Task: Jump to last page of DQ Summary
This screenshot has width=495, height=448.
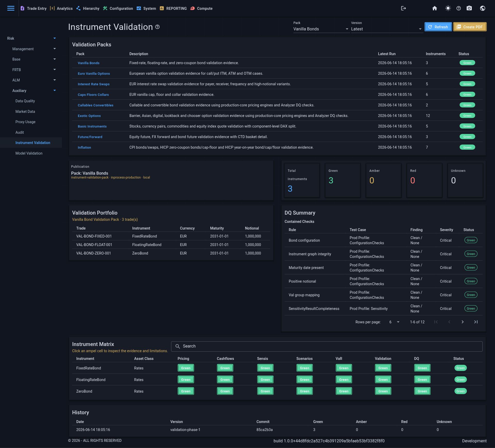Action: (x=476, y=322)
